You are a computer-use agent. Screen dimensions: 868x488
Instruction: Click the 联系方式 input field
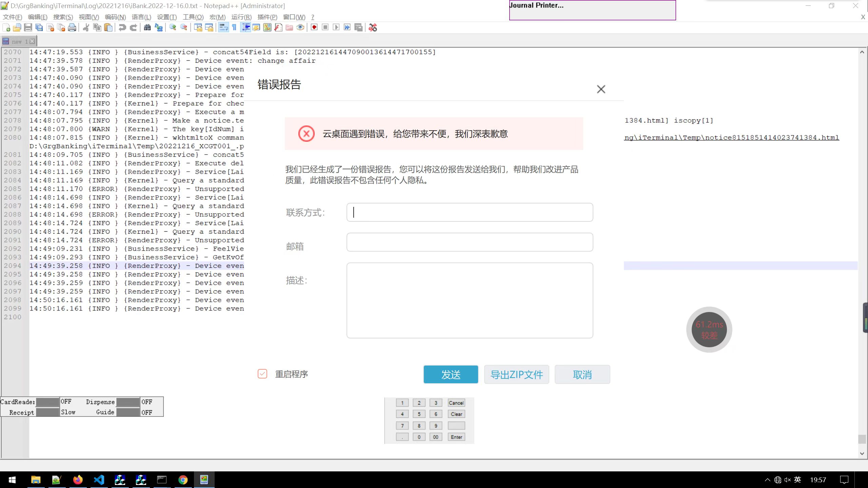tap(470, 212)
